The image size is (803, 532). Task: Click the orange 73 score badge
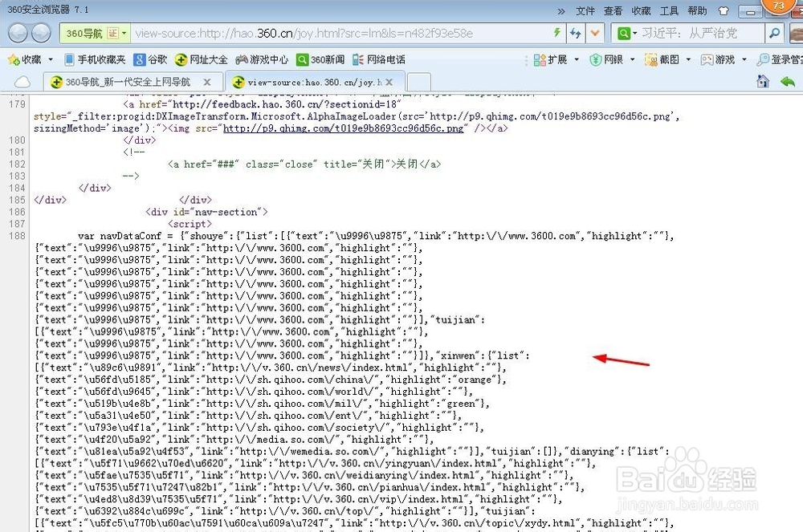coord(778,6)
